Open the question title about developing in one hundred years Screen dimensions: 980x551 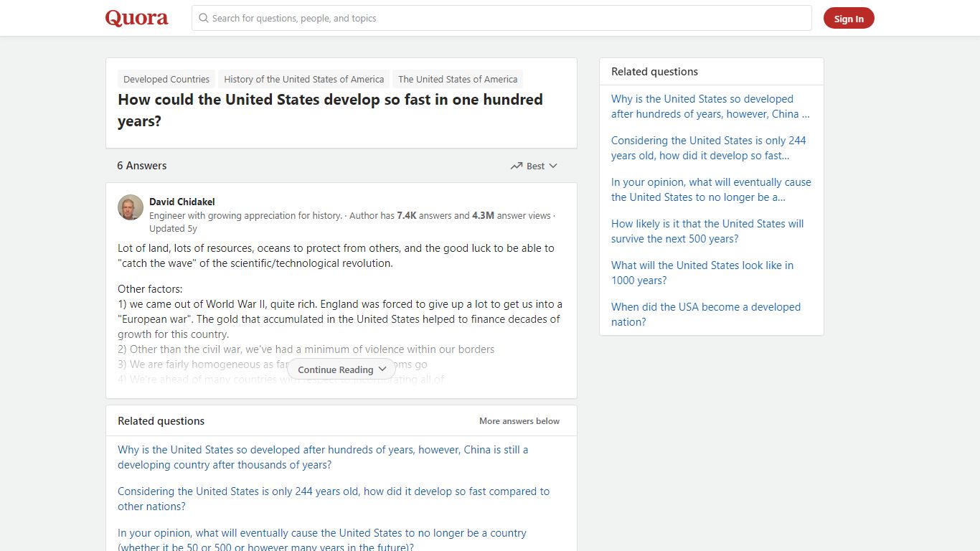point(330,110)
